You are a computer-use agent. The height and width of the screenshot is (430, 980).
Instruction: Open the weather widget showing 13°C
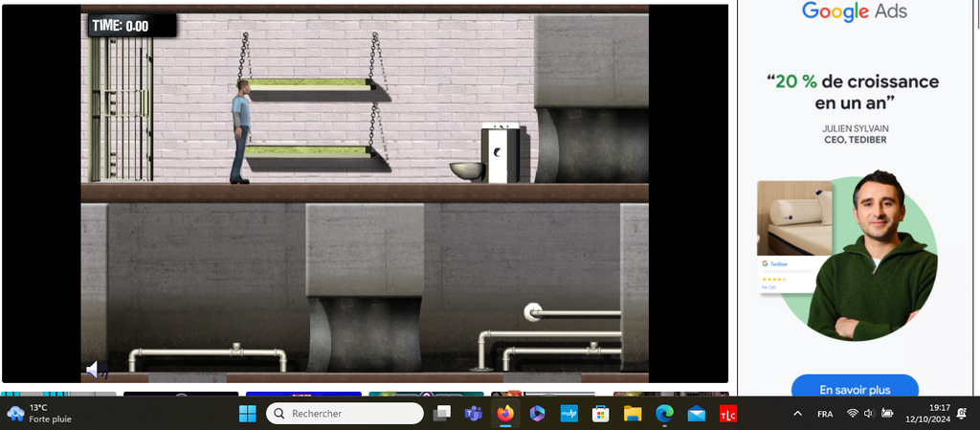point(40,414)
